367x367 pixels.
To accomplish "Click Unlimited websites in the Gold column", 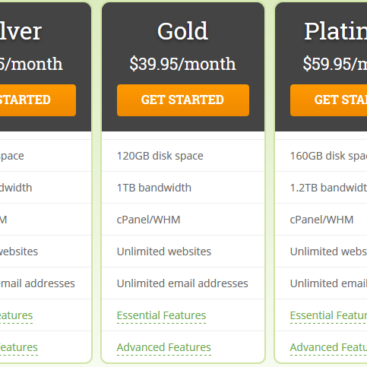I will click(164, 251).
